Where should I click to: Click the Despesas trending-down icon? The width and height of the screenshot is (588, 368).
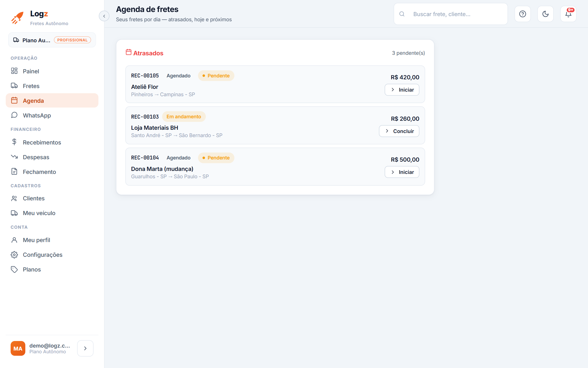14,157
